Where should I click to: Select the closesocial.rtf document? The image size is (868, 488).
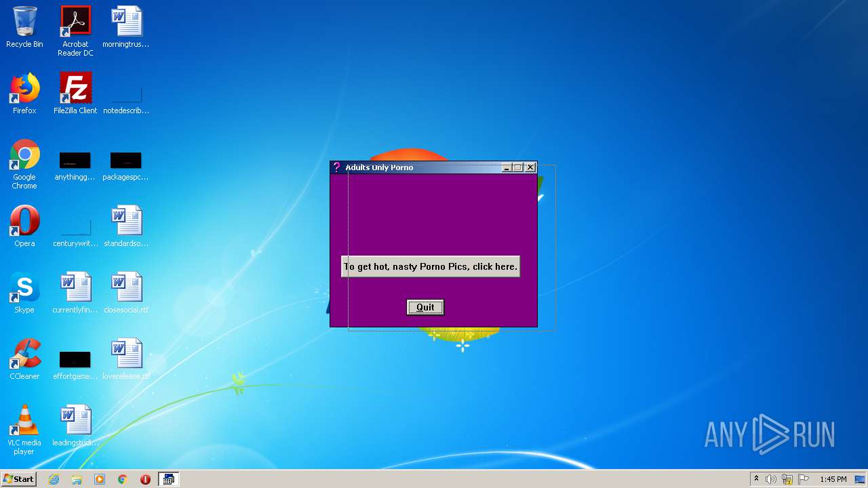click(x=126, y=293)
